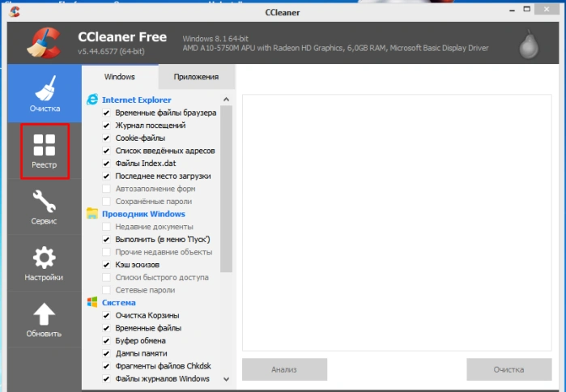Minimize the CCleaner window

512,10
